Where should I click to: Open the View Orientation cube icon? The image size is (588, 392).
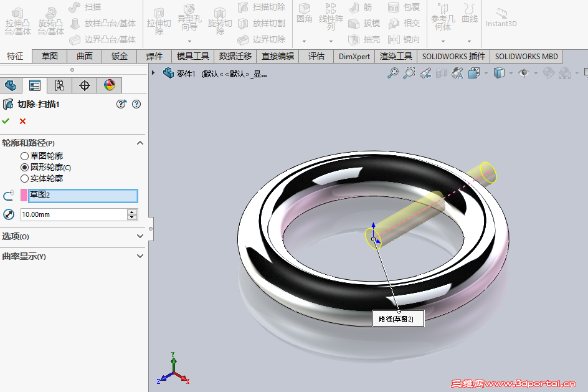click(x=474, y=73)
